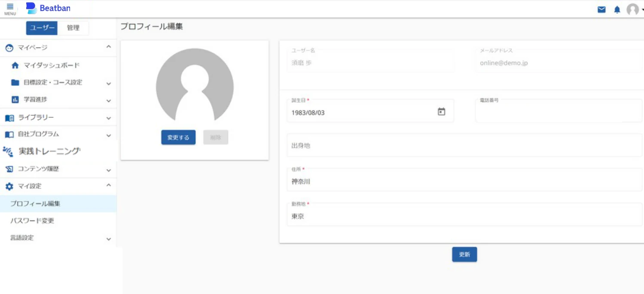
Task: Click the Beatban logo
Action: (x=48, y=8)
